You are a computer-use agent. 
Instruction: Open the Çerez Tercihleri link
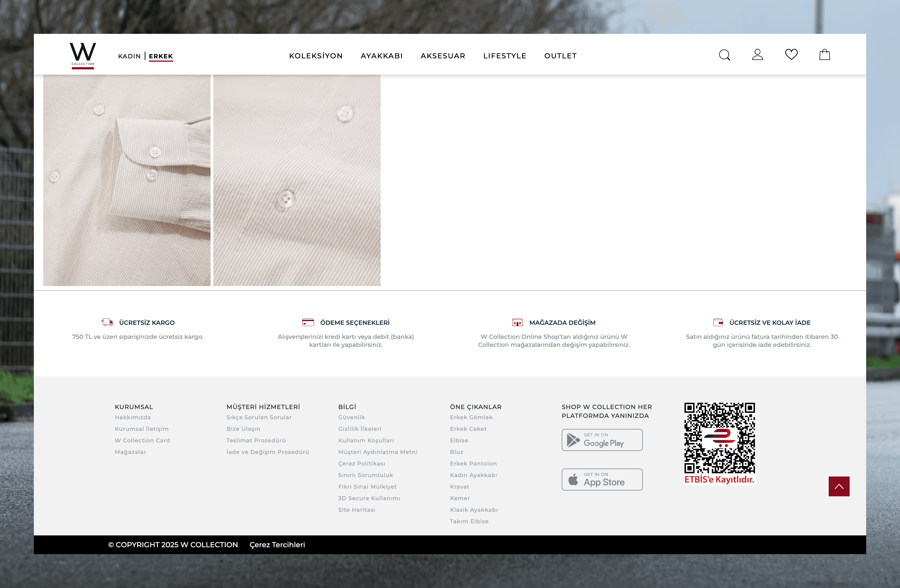point(277,545)
